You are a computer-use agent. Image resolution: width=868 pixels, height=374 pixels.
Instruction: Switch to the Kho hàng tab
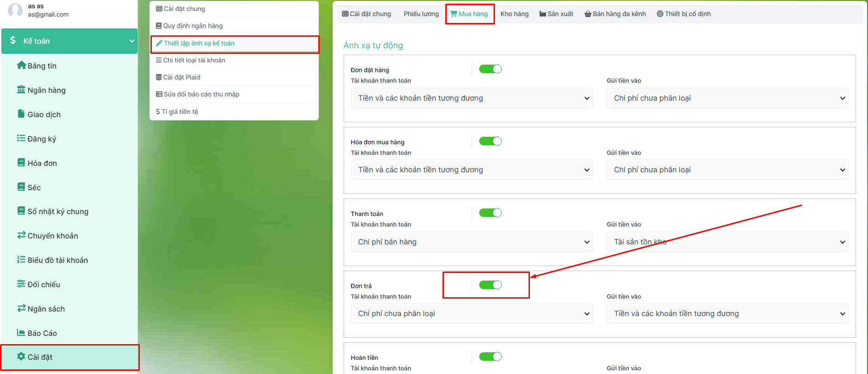514,14
